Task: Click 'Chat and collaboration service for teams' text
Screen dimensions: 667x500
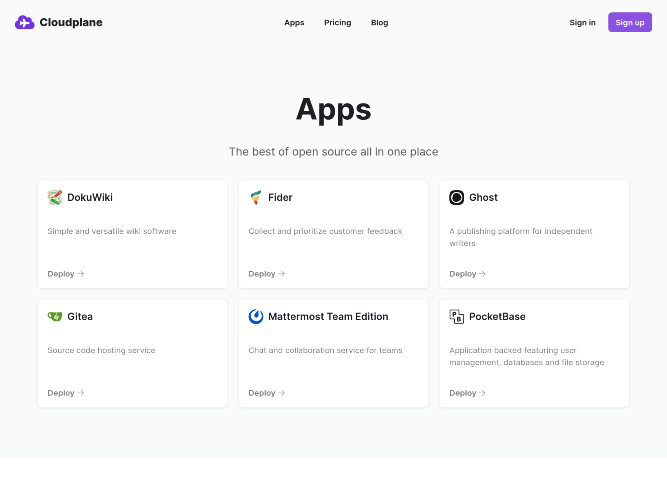Action: coord(325,350)
